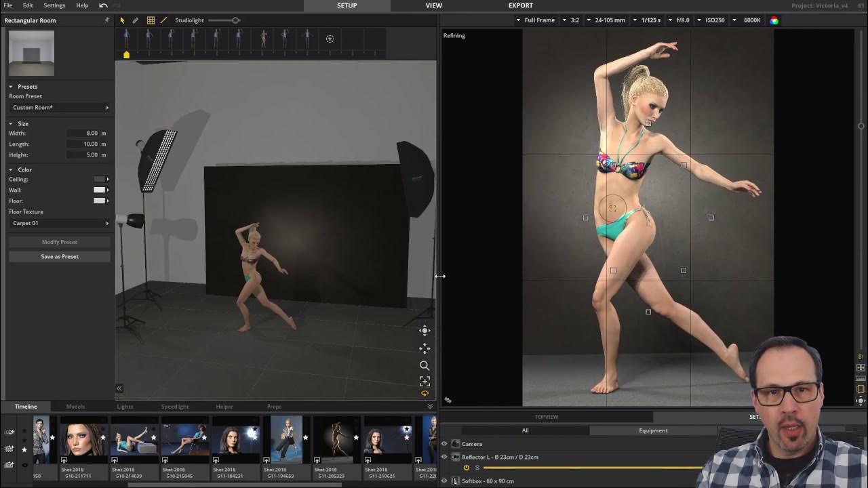The image size is (868, 488).
Task: Click the fit-to-frame icon in 3D view
Action: 425,381
